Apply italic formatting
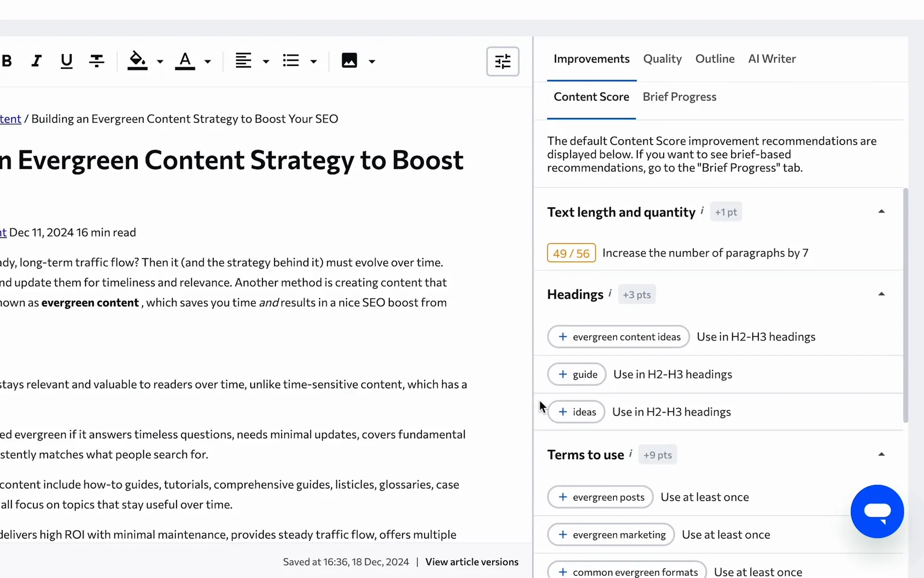The width and height of the screenshot is (924, 578). (36, 60)
